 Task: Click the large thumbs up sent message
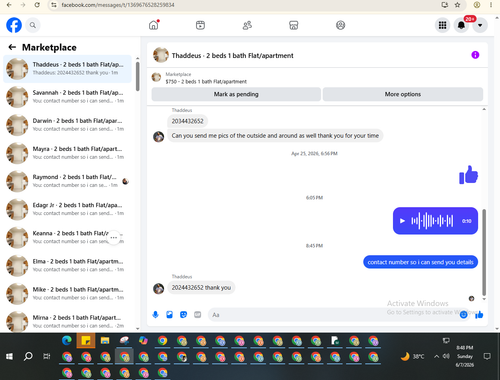point(468,175)
